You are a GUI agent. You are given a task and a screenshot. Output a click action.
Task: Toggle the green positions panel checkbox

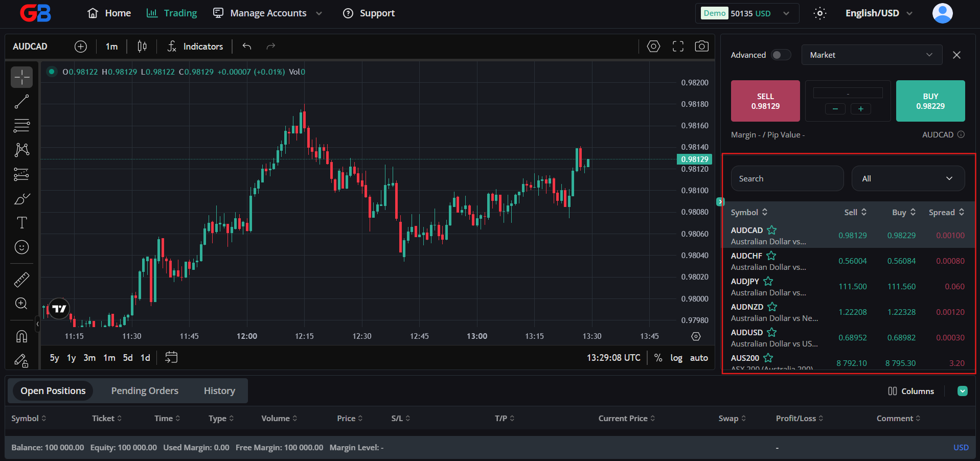tap(963, 391)
